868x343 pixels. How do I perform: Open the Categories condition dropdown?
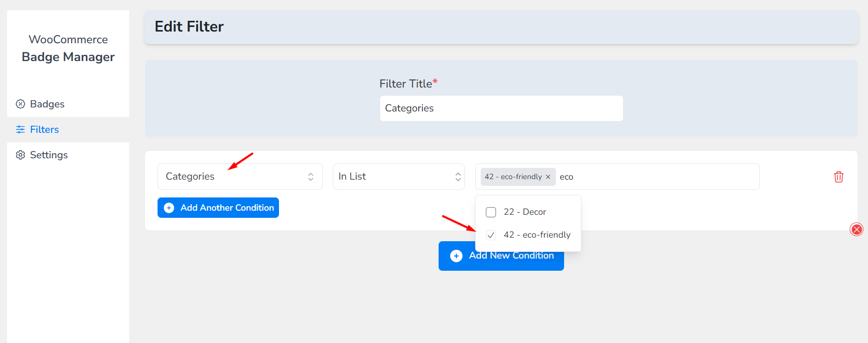click(240, 177)
